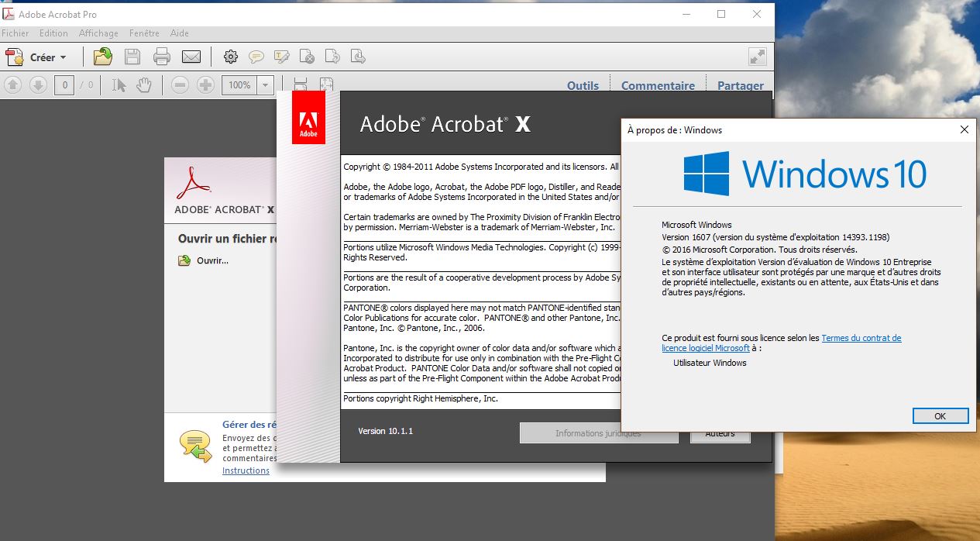
Task: Open the Aide menu
Action: coord(179,33)
